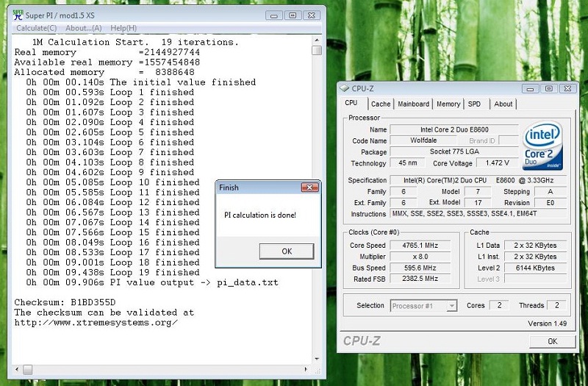Open the About...(A) menu in Super PI
588x386 pixels.
(83, 28)
